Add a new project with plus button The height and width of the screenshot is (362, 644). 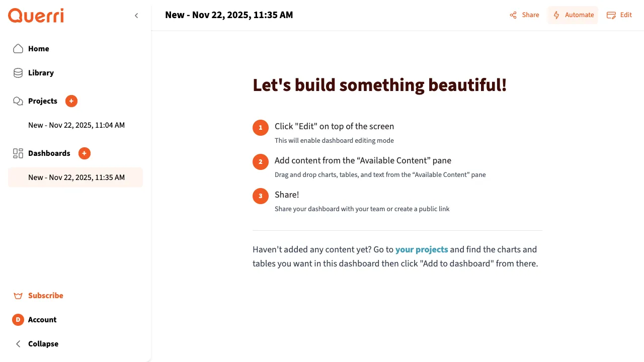71,101
